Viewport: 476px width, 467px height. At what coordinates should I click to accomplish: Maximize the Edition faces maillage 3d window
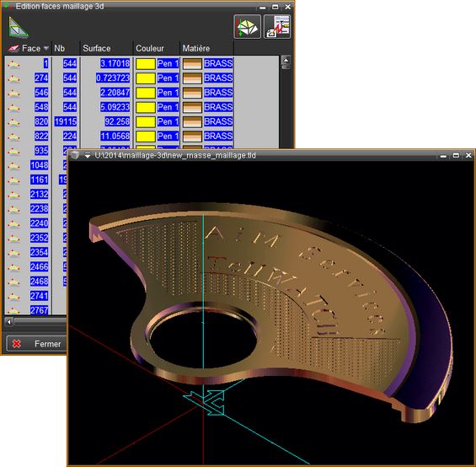pos(275,7)
